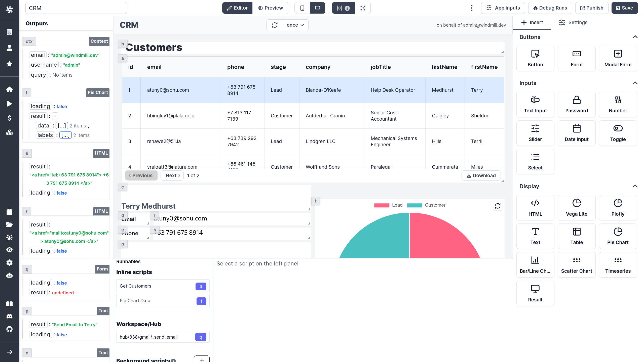
Task: Switch to Preview mode
Action: (x=270, y=8)
